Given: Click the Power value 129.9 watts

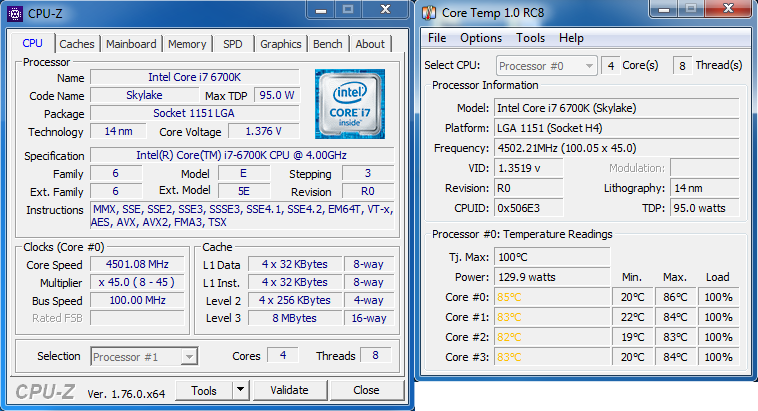Looking at the screenshot, I should click(x=552, y=277).
